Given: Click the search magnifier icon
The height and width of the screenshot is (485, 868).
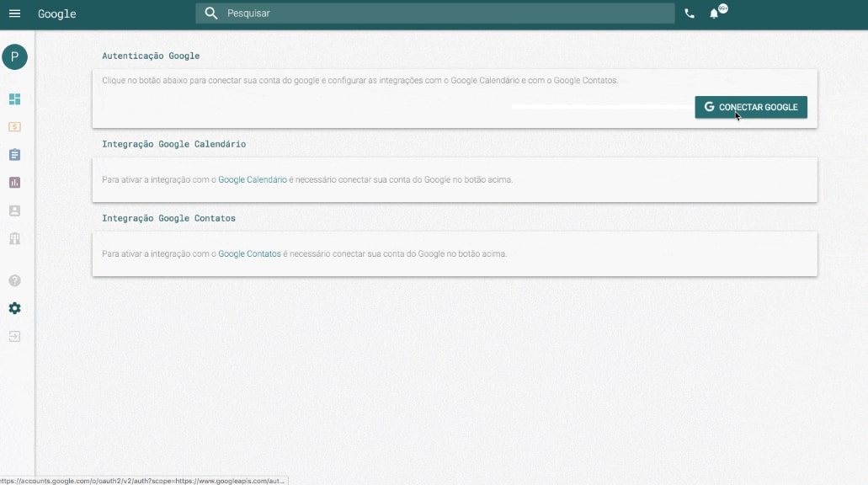Looking at the screenshot, I should 211,13.
